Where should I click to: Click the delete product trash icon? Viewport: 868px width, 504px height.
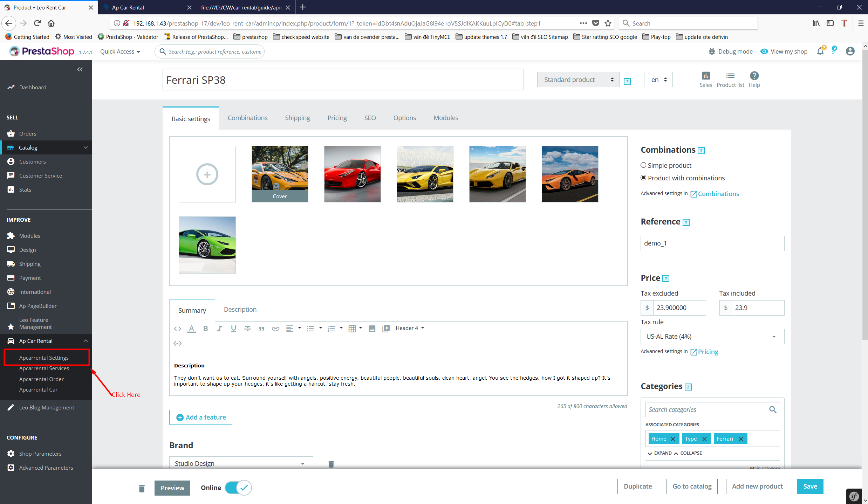tap(142, 488)
